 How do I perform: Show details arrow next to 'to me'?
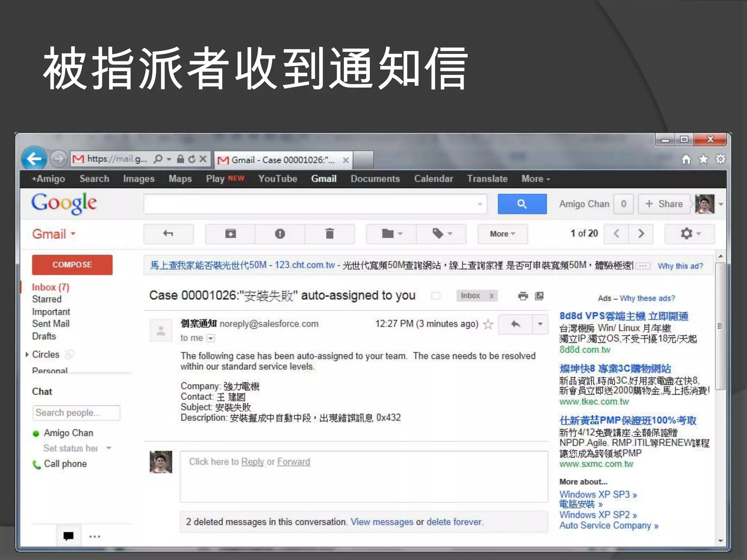tap(211, 338)
